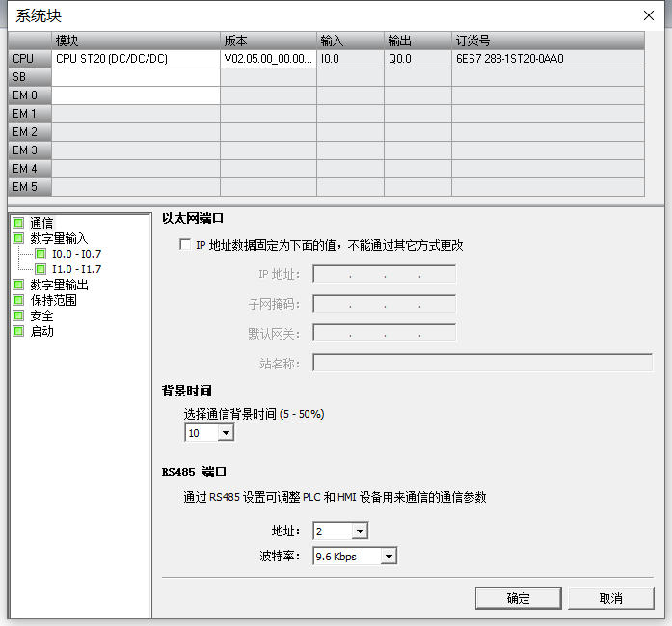Confirm with the 确定 button

click(x=518, y=598)
